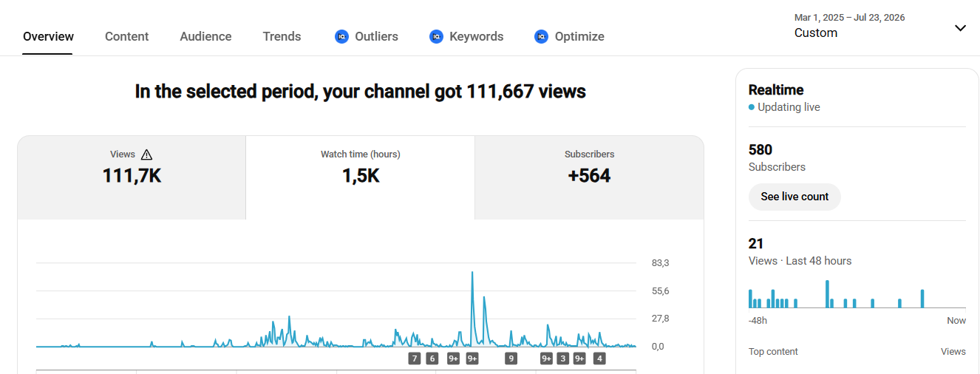Click the 21 realtime views count
Viewport: 980px width, 374px height.
pyautogui.click(x=756, y=243)
